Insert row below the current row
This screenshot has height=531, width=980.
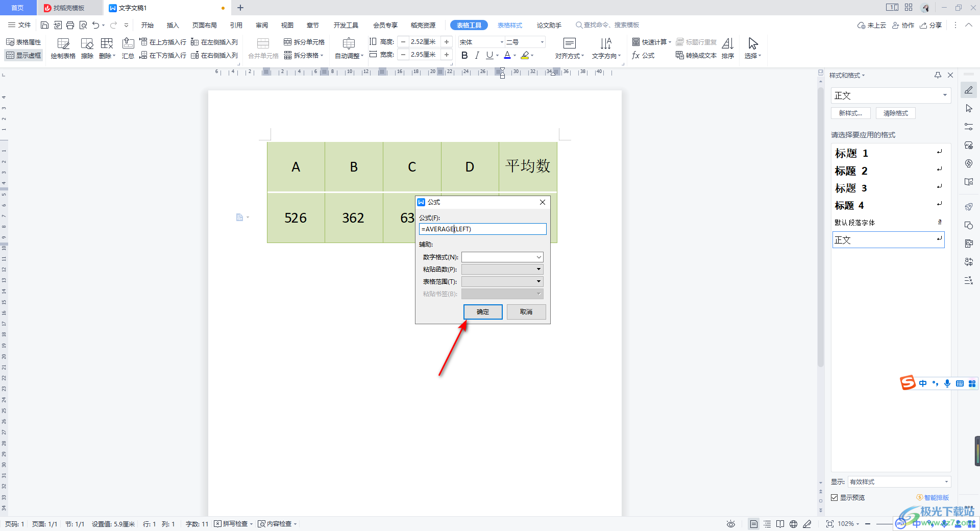(163, 55)
